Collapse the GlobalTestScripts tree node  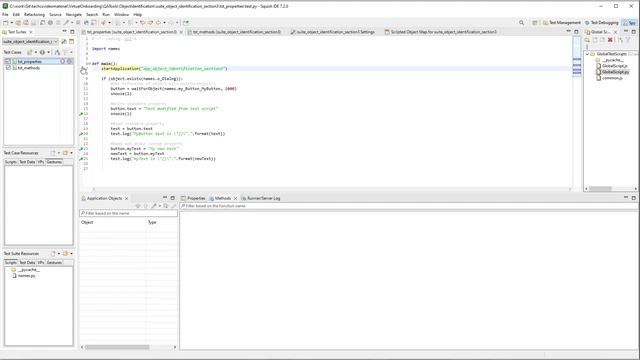(587, 54)
